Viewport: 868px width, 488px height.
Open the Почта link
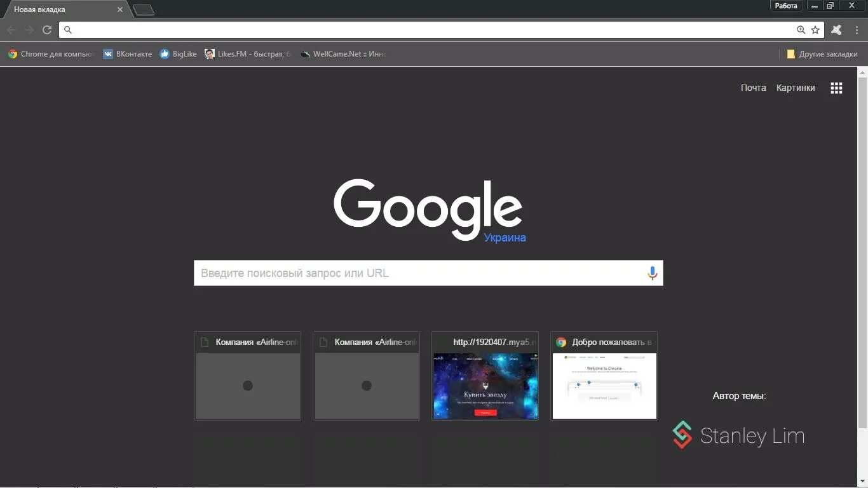pyautogui.click(x=753, y=88)
